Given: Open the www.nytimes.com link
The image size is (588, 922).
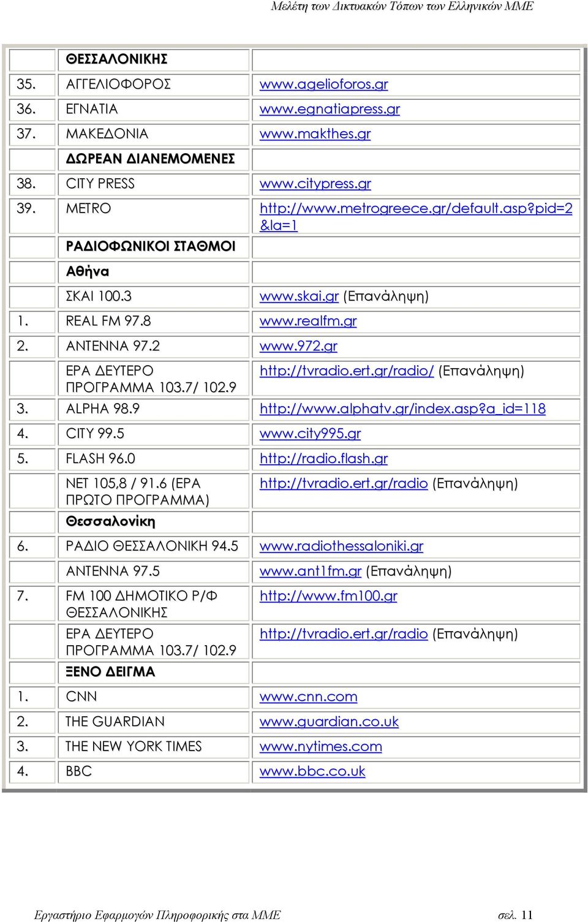Looking at the screenshot, I should pyautogui.click(x=320, y=747).
